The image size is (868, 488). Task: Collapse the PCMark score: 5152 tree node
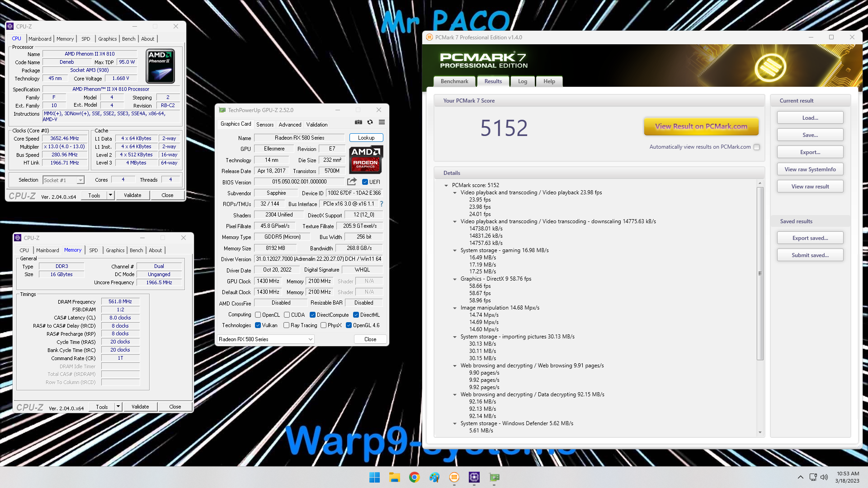[x=446, y=185]
